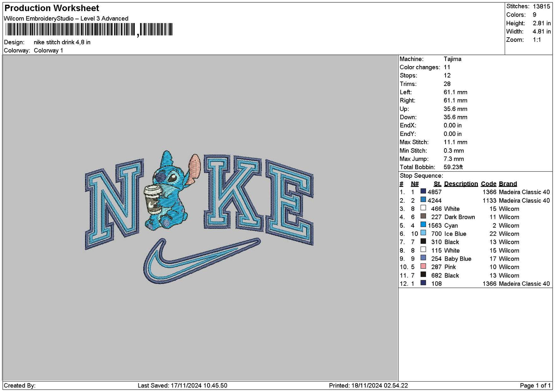
Task: Click the Trims value 28
Action: [x=447, y=84]
